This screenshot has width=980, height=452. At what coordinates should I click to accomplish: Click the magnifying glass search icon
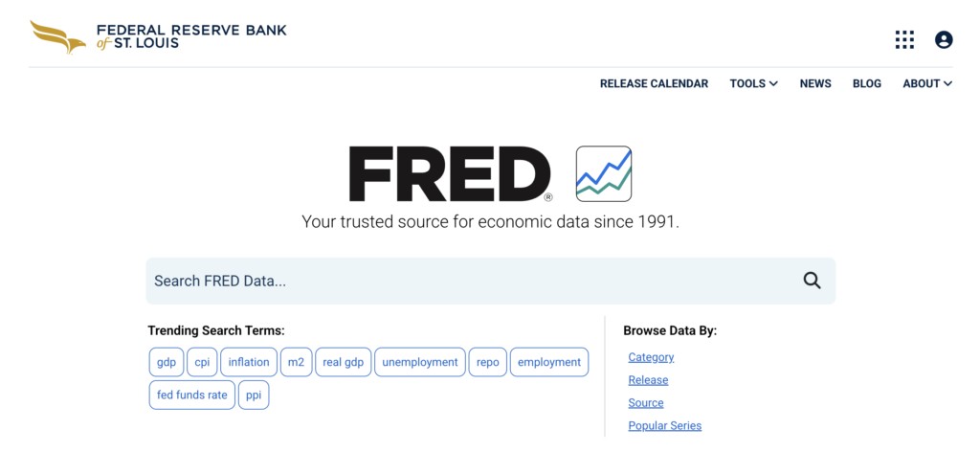[x=812, y=281]
